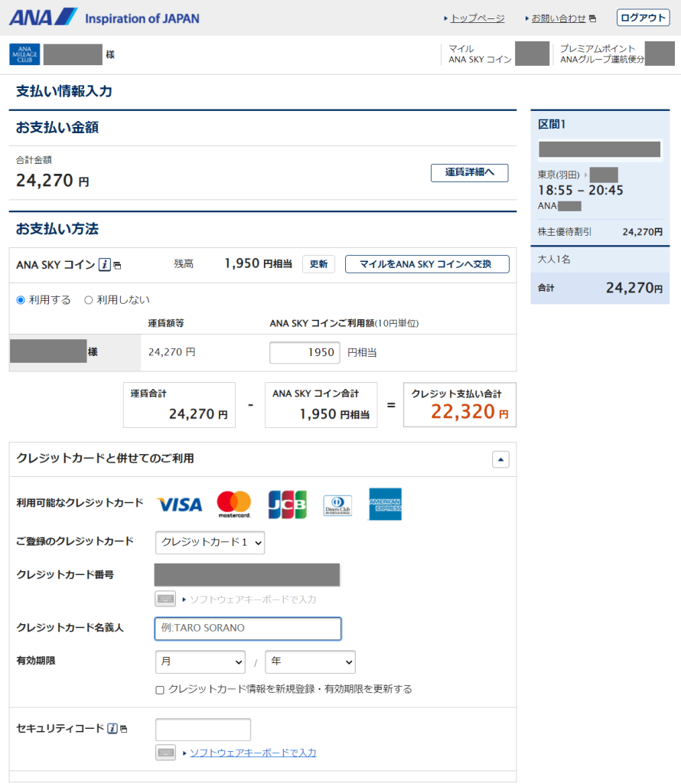Image resolution: width=681 pixels, height=784 pixels.
Task: Click the JCB card logo
Action: pyautogui.click(x=287, y=504)
